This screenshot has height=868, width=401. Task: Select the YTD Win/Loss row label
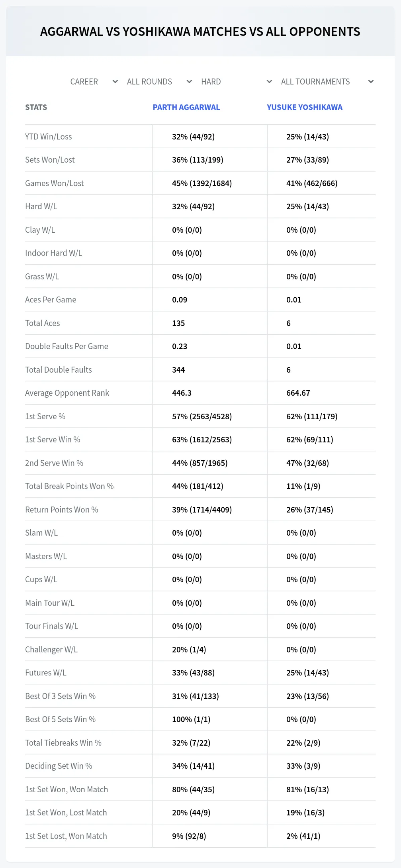point(49,137)
